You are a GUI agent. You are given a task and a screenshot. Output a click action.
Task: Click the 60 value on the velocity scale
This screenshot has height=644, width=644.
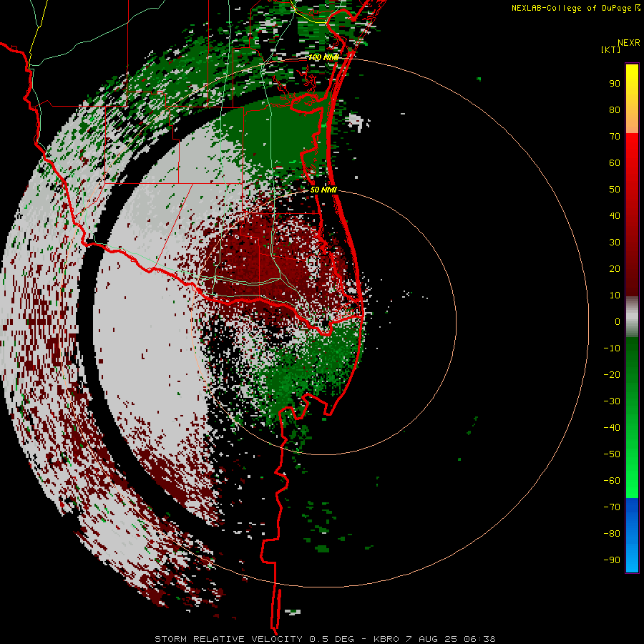615,162
